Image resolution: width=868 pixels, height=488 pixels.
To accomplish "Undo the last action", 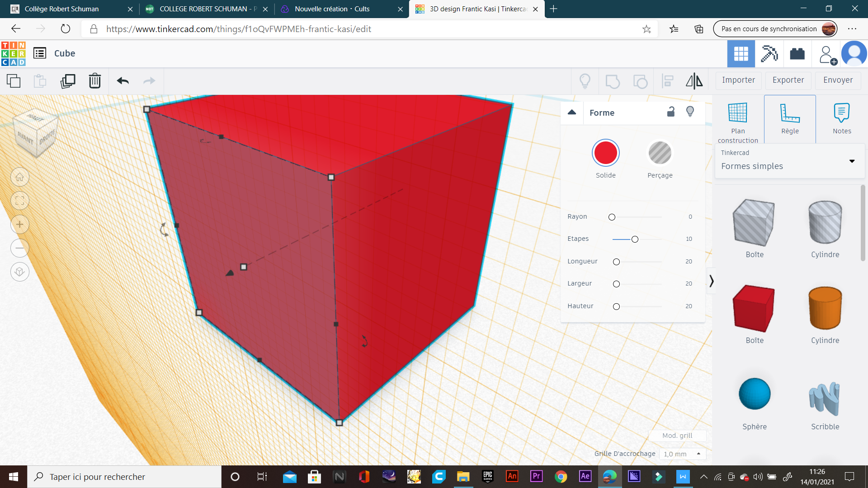I will [123, 81].
